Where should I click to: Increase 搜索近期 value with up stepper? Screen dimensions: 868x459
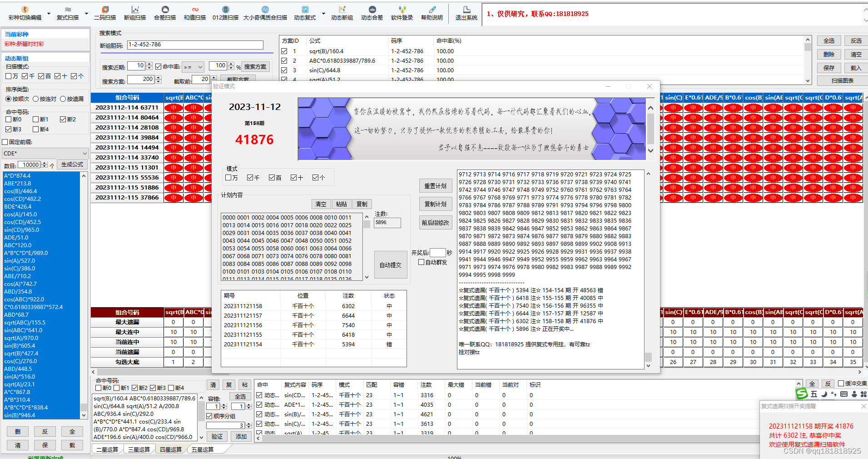click(149, 64)
